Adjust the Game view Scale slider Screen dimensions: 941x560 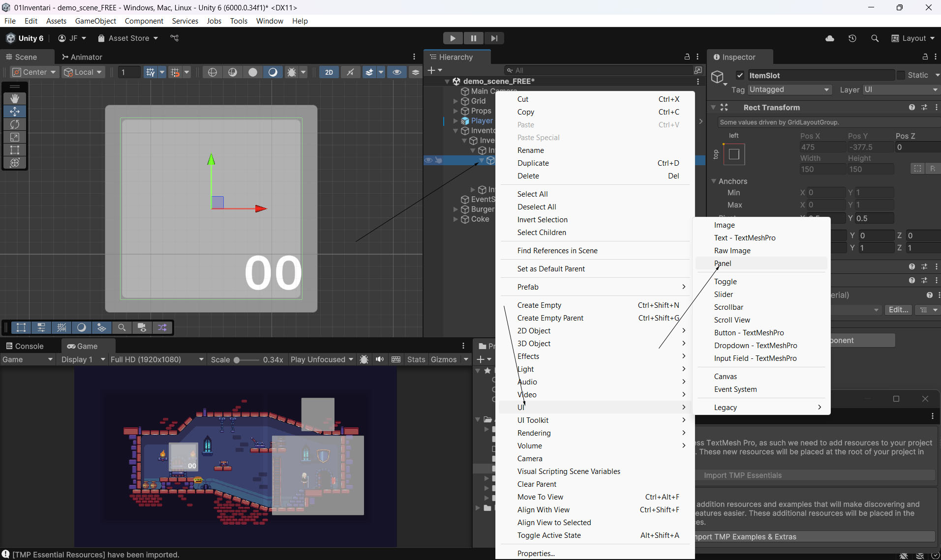tap(237, 360)
